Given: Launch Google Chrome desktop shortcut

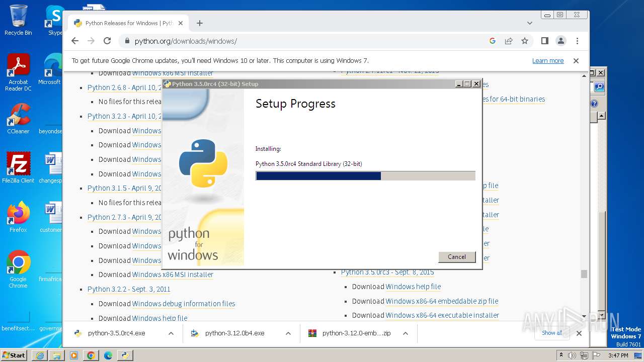Looking at the screenshot, I should [x=18, y=269].
